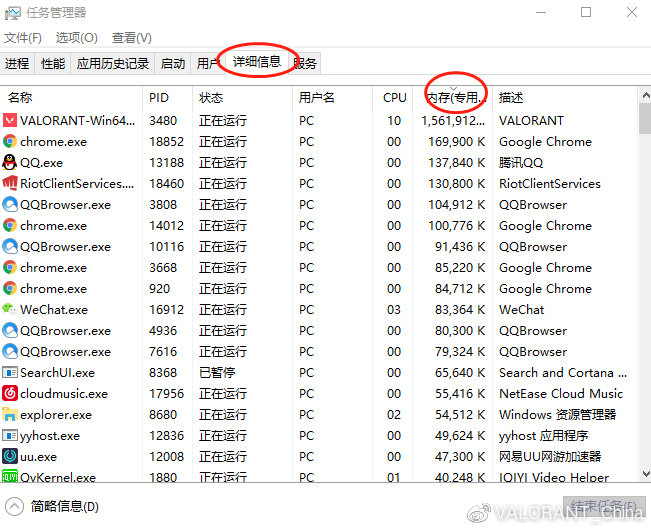Click chrome.exe icon with PID 3668
The image size is (651, 531).
click(10, 267)
